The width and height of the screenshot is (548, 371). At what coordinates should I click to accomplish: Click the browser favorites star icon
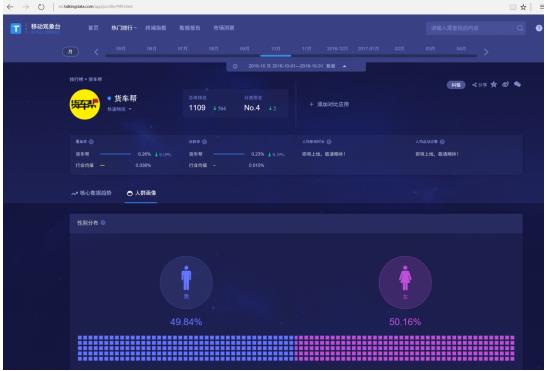coord(523,7)
